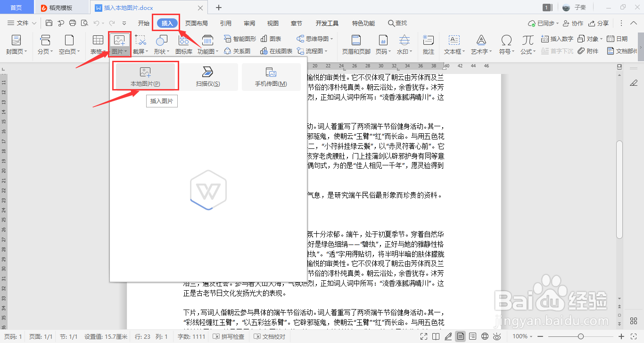Insert a 批注 comment

point(428,45)
